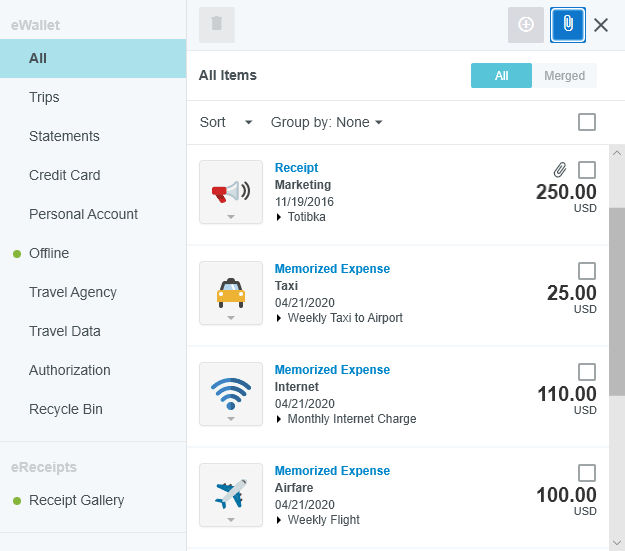Click the Airfare airplane icon

[x=231, y=494]
